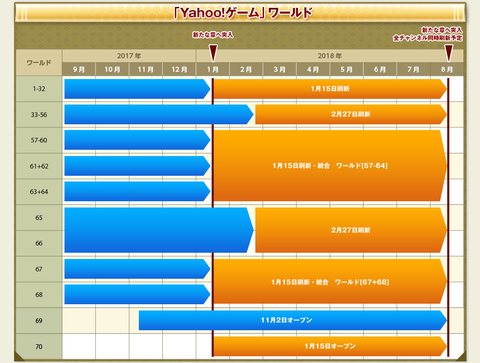Click the blue bar in row 61+62
480x363 pixels.
tap(137, 166)
